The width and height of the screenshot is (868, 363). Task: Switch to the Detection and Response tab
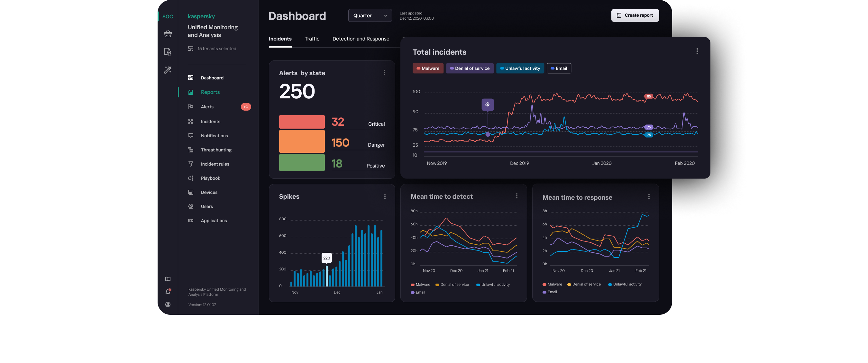click(x=361, y=39)
